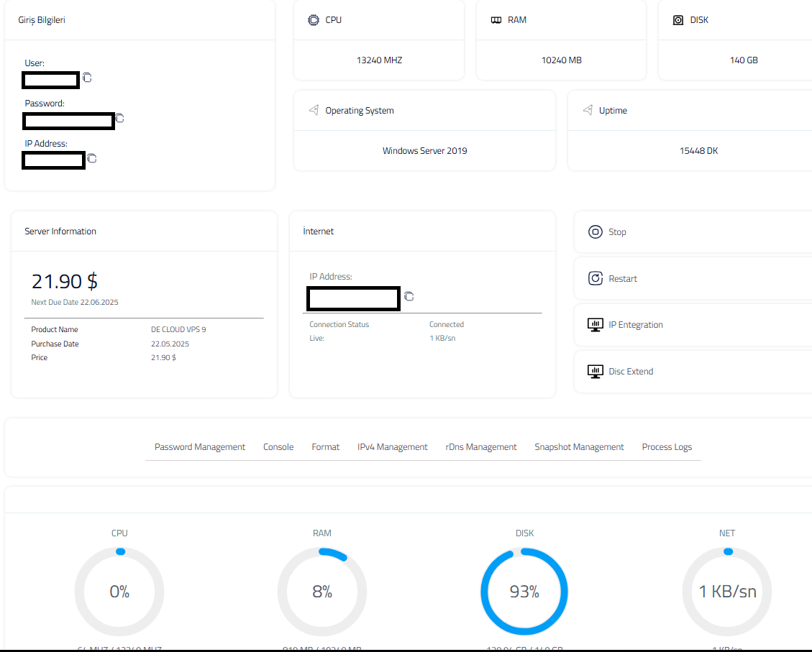Open the IPv4 Management tab
812x652 pixels.
393,447
